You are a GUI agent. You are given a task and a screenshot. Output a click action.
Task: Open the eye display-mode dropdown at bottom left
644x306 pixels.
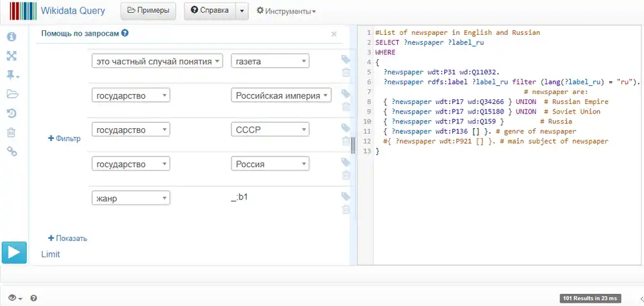tap(14, 298)
